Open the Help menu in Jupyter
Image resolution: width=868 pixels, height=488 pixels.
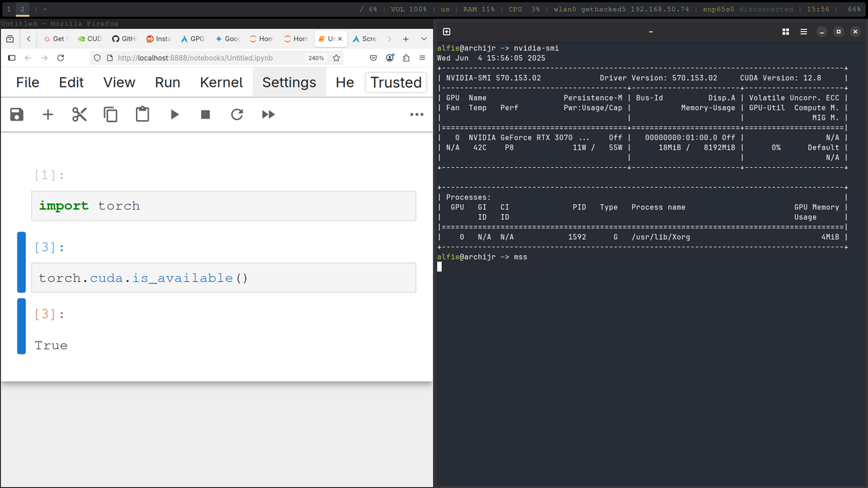pos(345,82)
